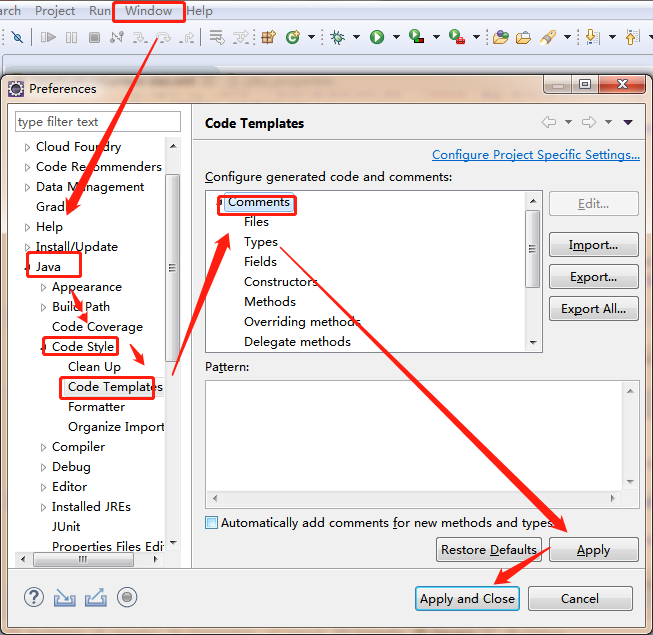Click the Previous Annotation icon
The image size is (653, 635).
click(x=632, y=37)
